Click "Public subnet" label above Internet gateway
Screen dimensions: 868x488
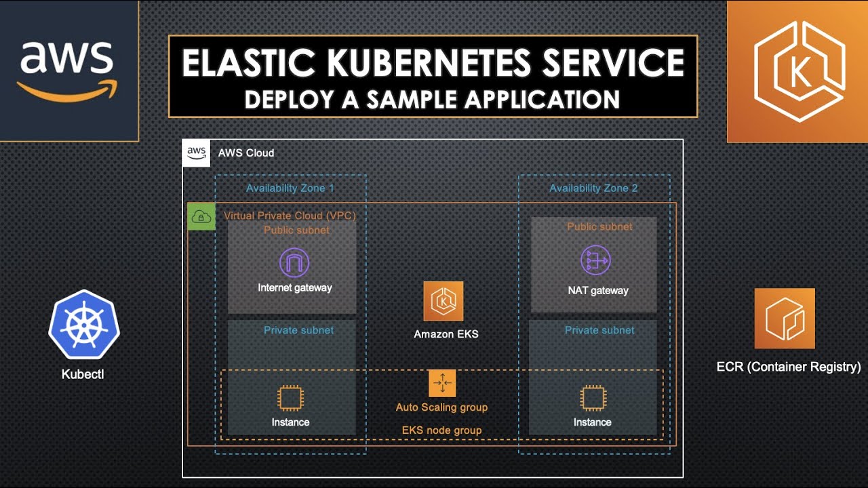pyautogui.click(x=296, y=230)
